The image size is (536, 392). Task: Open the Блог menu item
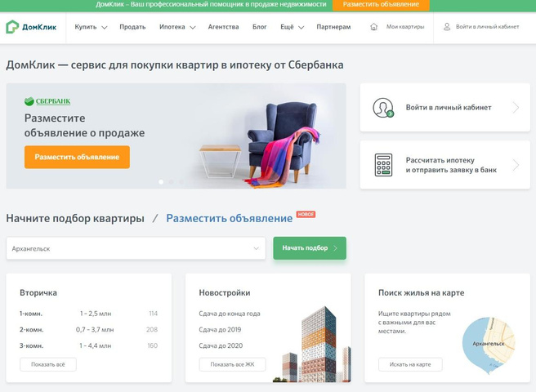(x=260, y=27)
